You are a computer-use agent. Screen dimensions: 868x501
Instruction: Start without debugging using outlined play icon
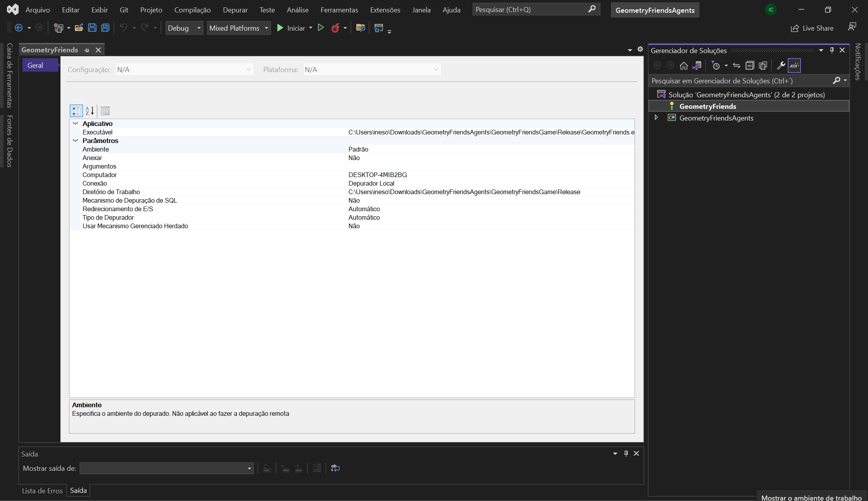[321, 28]
